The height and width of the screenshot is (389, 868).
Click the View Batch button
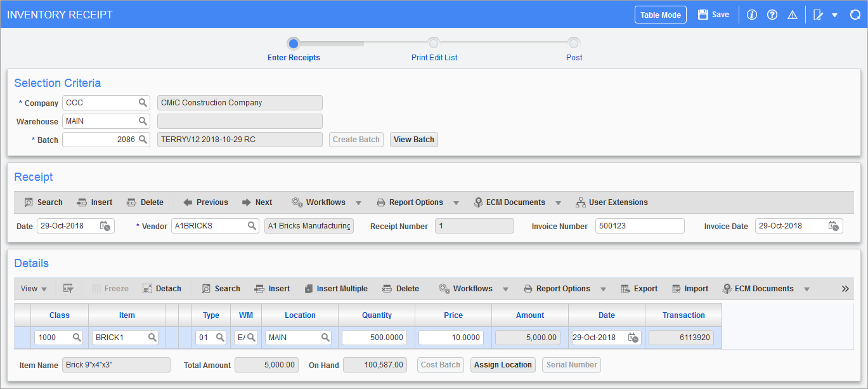413,139
